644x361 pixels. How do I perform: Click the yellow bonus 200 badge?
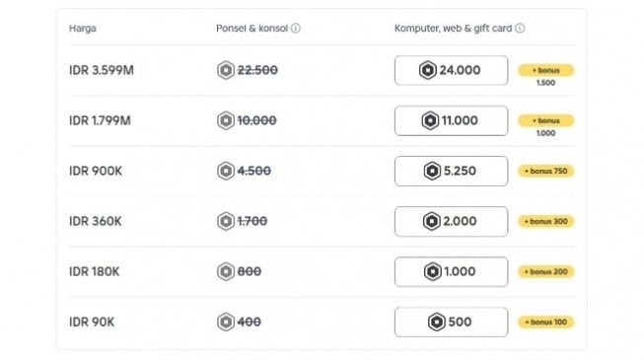coord(545,271)
